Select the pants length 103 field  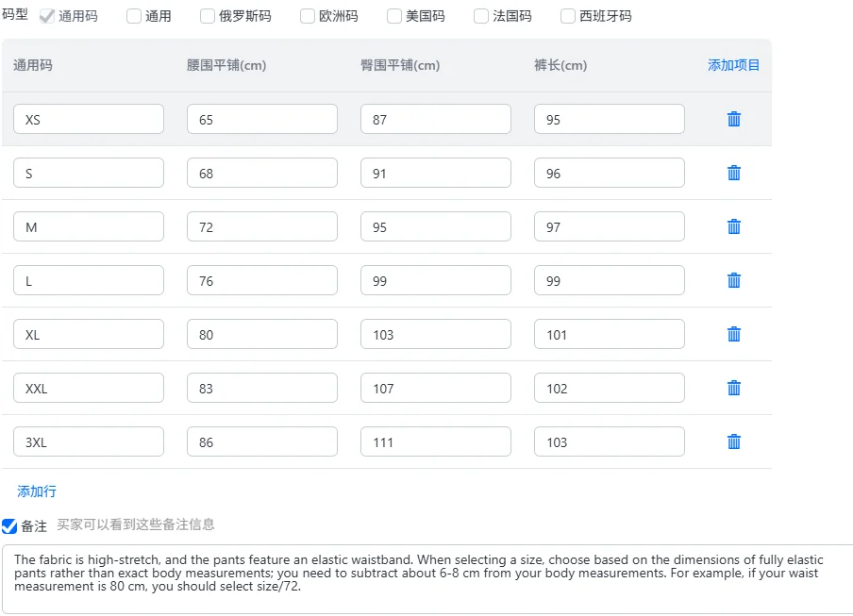tap(610, 442)
